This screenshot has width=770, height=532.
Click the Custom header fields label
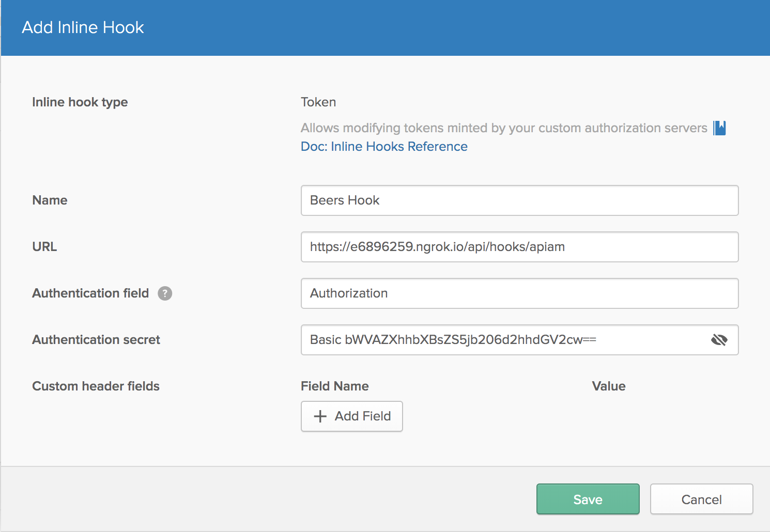click(x=96, y=386)
